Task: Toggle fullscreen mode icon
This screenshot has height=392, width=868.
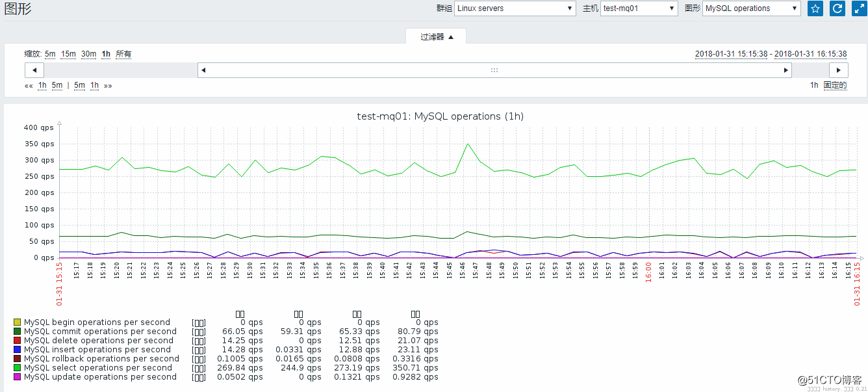Action: 860,8
